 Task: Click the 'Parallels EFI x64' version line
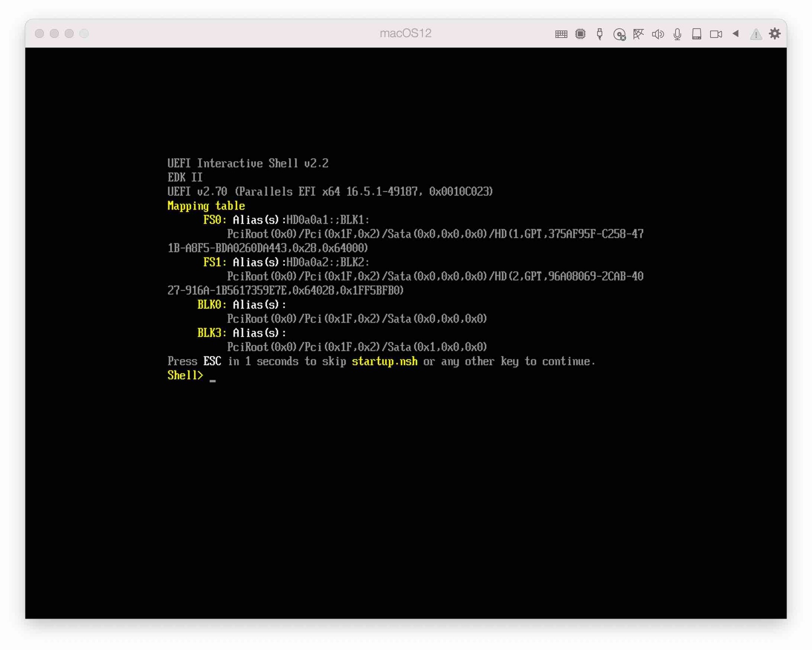pos(330,192)
